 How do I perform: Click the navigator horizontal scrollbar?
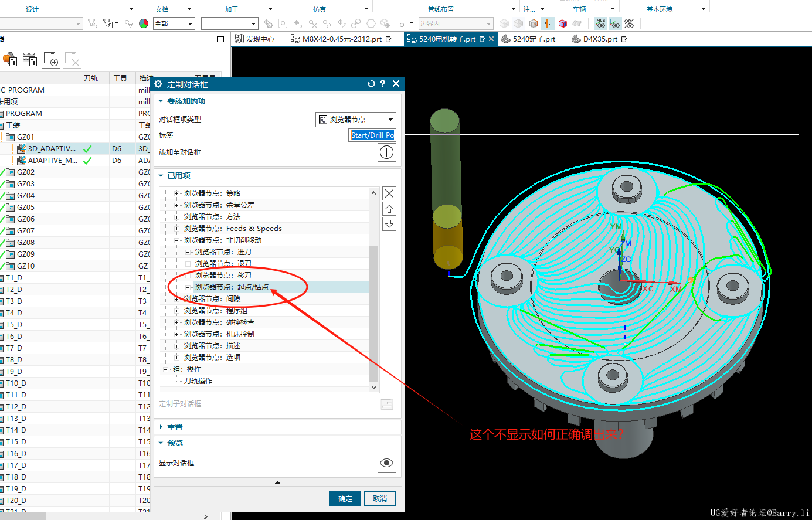[x=23, y=516]
